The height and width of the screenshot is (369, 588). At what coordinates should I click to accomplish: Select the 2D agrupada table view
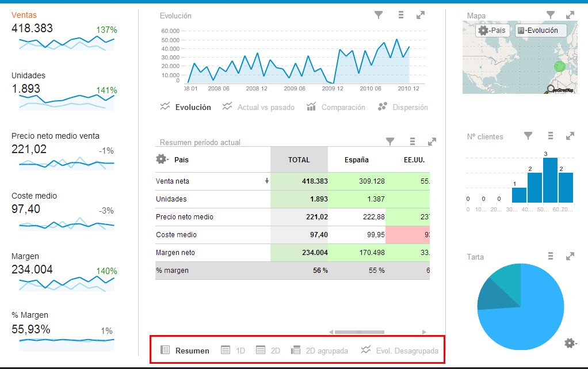319,350
